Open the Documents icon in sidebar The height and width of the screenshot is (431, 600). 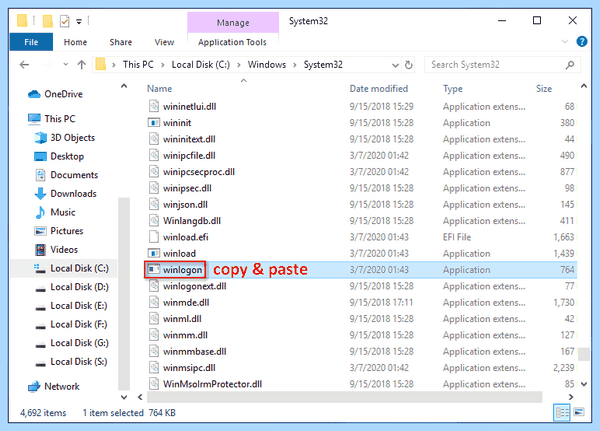point(40,175)
